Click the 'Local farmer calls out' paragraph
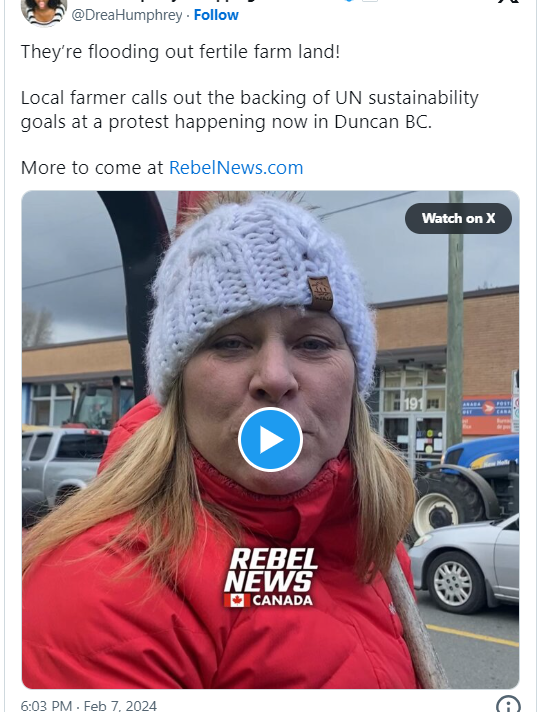The height and width of the screenshot is (712, 548). point(250,110)
